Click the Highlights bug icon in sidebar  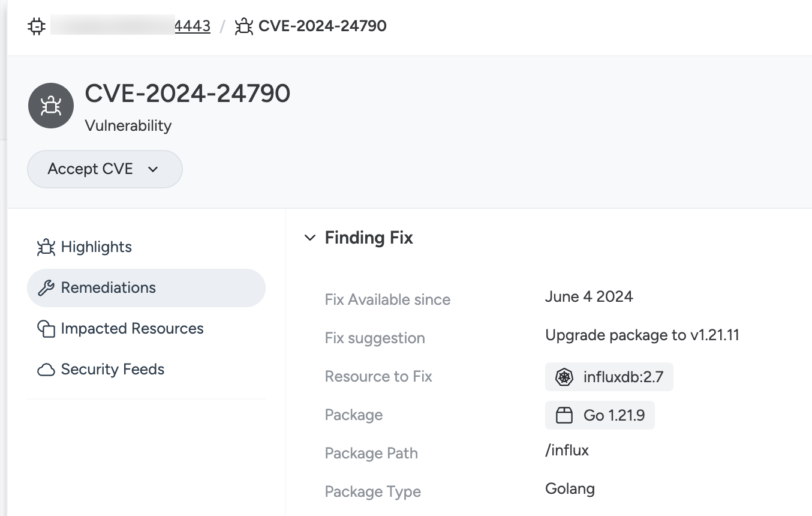[x=46, y=247]
